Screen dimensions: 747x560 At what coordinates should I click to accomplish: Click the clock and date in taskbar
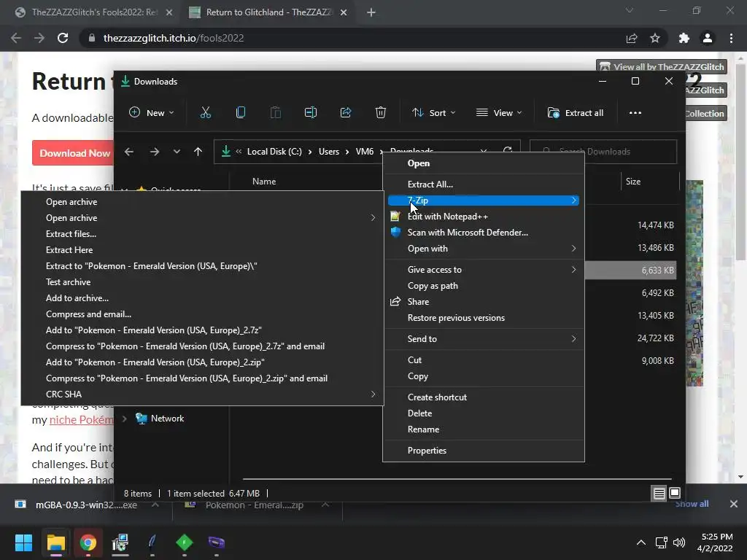coord(715,542)
